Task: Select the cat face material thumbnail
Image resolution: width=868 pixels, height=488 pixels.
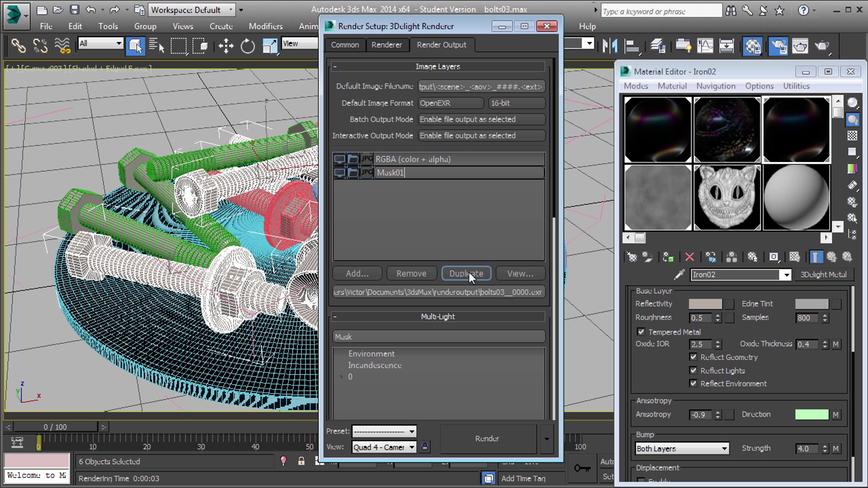Action: click(x=727, y=197)
